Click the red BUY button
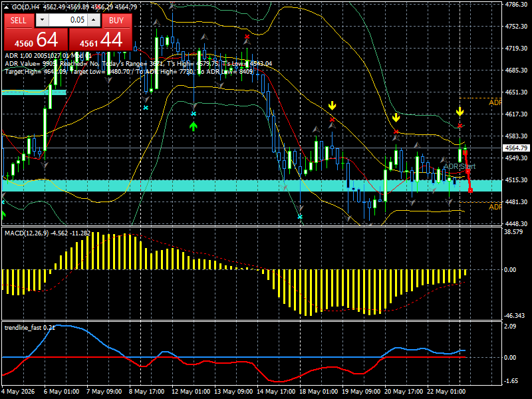Screen dimensions: 532x399 116,21
